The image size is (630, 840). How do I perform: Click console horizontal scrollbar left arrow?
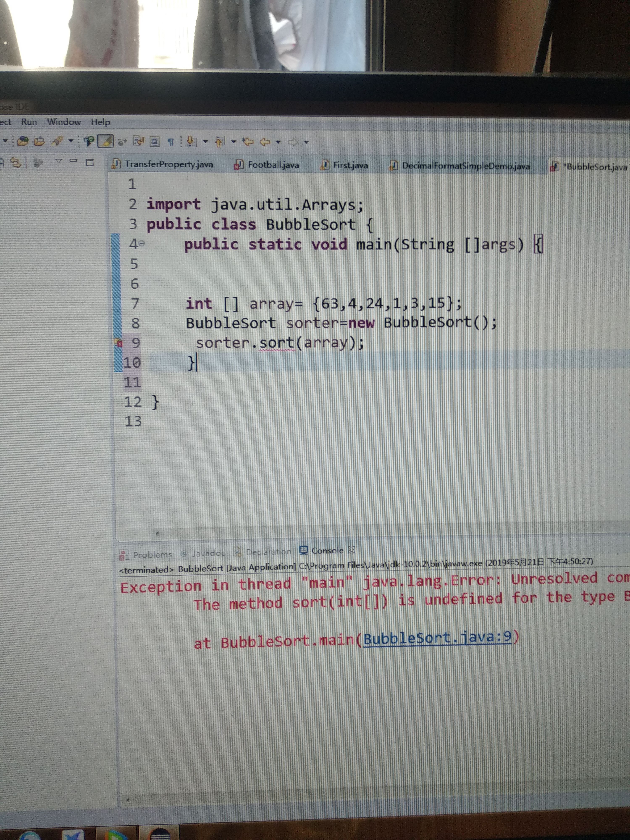pos(128,800)
